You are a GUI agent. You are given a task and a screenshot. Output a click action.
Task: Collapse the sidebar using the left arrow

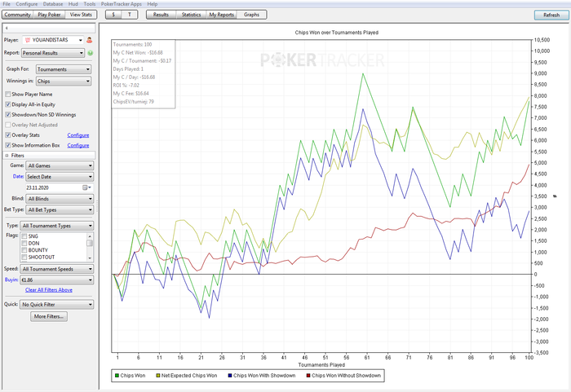pyautogui.click(x=6, y=28)
